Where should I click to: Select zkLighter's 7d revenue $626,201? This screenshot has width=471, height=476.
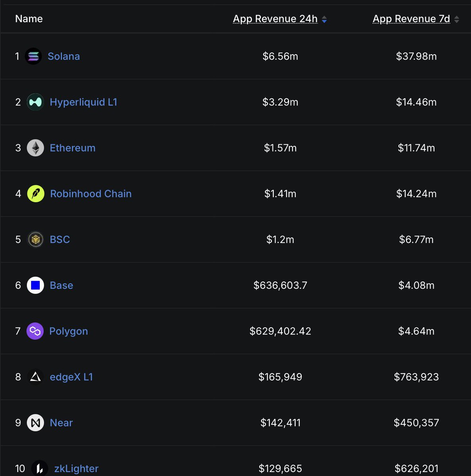click(416, 469)
